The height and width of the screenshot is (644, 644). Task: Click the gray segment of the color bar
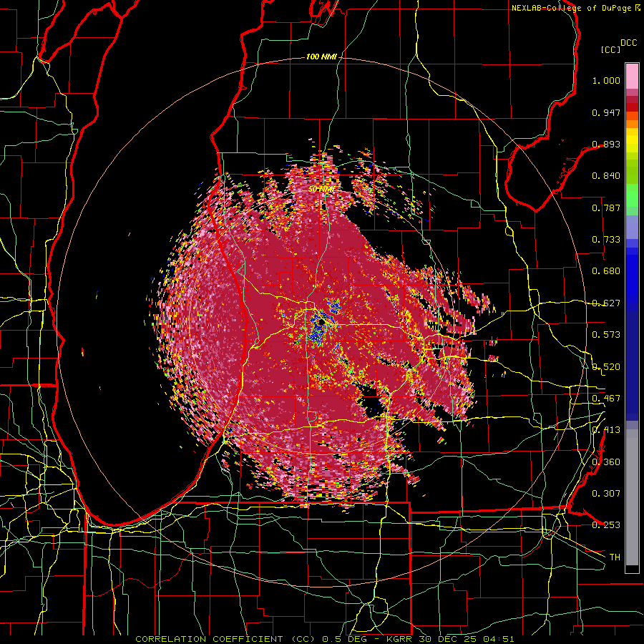[x=632, y=497]
